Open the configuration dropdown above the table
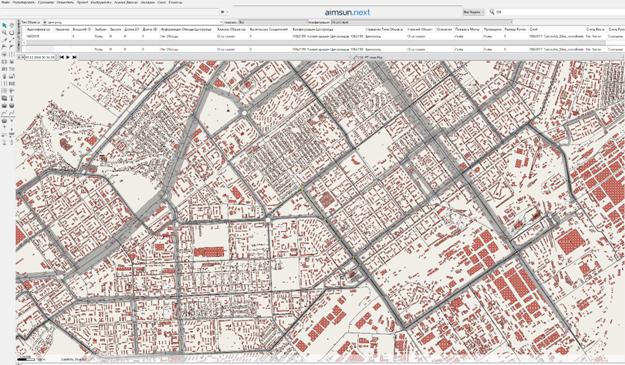Screen dimensions: 625x365 coord(421,22)
